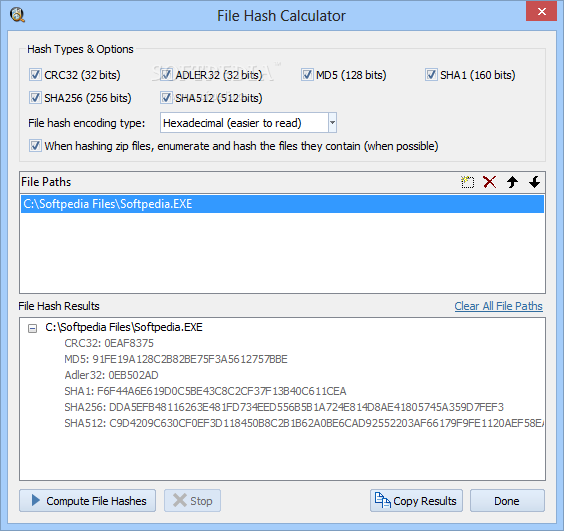Select the Softpedia.EXE root in hash results
This screenshot has height=531, width=564.
pos(124,327)
